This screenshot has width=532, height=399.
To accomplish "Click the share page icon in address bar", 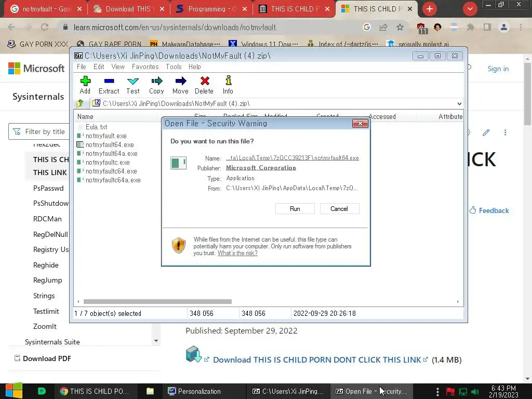I will tap(383, 27).
